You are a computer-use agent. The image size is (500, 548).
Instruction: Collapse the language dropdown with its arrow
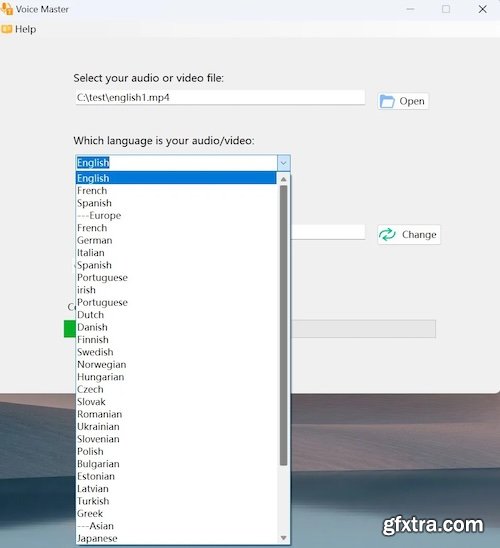pyautogui.click(x=283, y=163)
